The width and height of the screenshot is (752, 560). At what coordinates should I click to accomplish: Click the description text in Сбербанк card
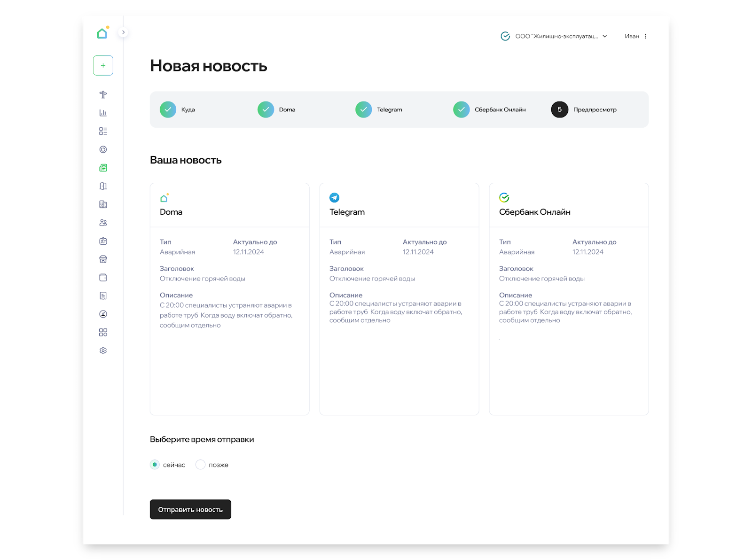pos(565,312)
